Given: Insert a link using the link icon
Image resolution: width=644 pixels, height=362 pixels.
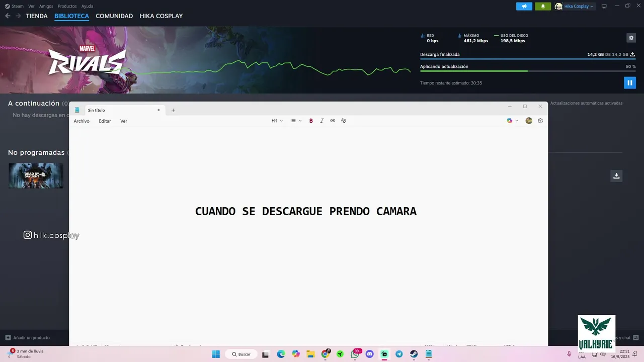Looking at the screenshot, I should tap(333, 121).
